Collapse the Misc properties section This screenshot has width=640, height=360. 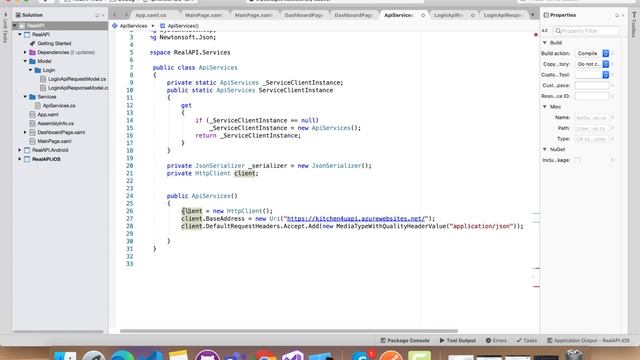point(544,107)
